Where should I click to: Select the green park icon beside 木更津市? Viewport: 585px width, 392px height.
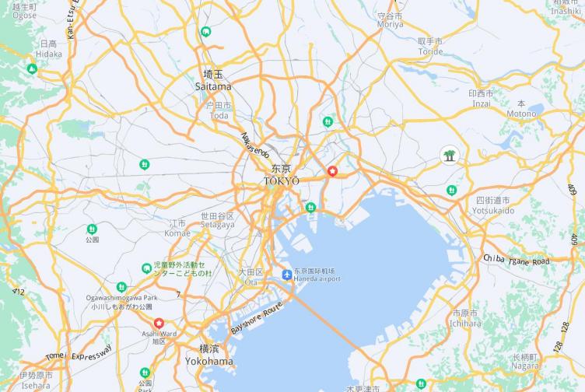tap(421, 383)
